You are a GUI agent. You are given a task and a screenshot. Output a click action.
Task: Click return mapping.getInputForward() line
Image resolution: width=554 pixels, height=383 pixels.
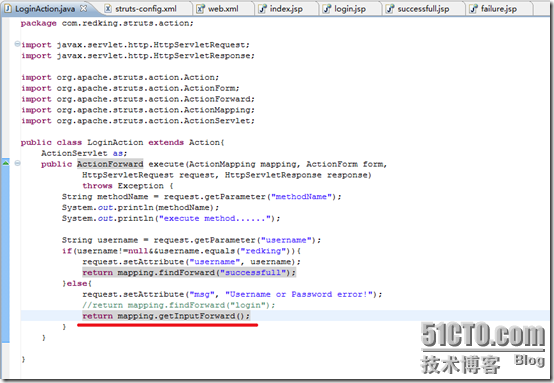click(166, 316)
